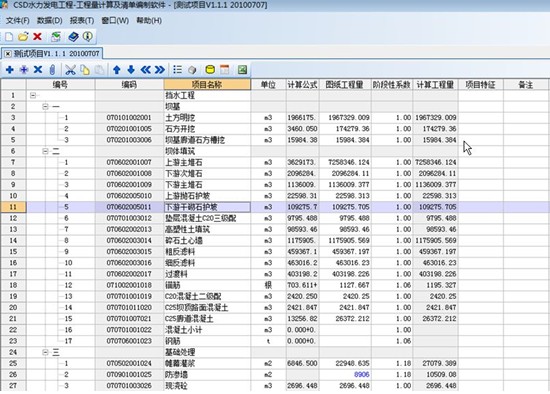This screenshot has width=550, height=394.
Task: Collapse section 一 坝基
Action: point(45,106)
